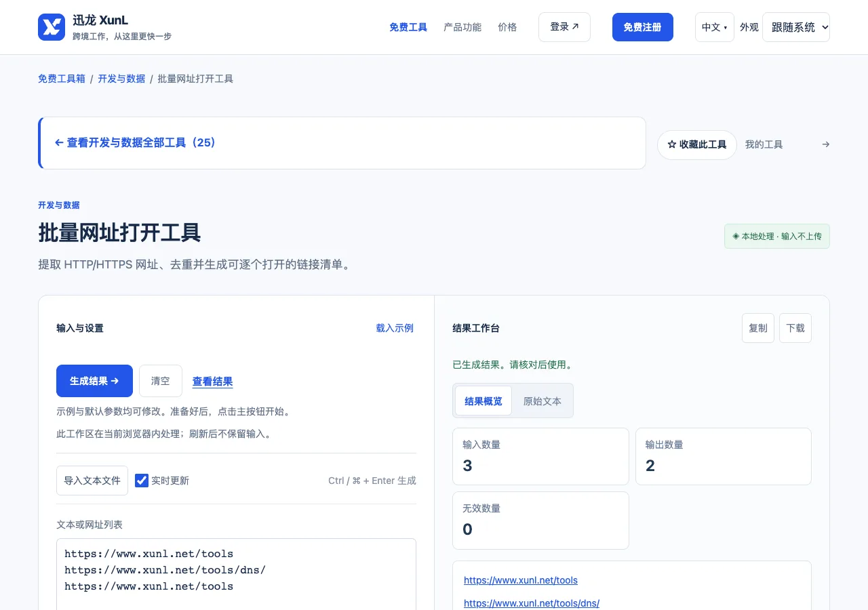Image resolution: width=868 pixels, height=610 pixels.
Task: Click the arrow next to 我的工具
Action: (825, 144)
